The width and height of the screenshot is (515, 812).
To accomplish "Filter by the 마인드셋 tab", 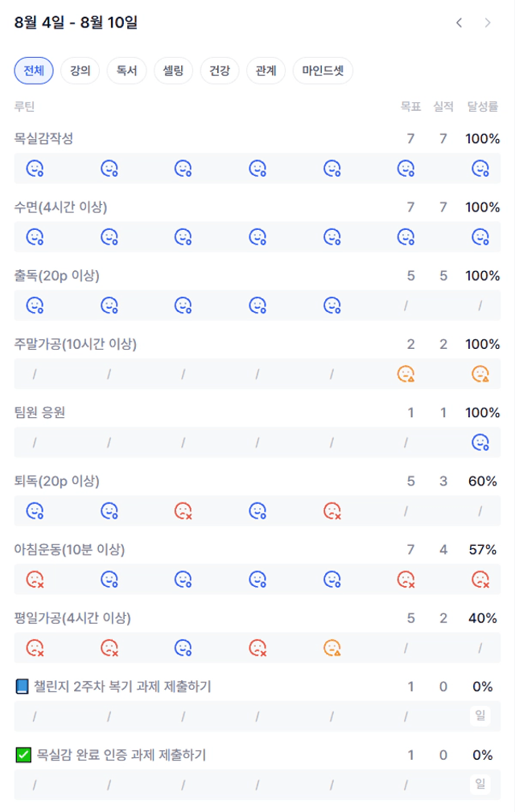I will point(323,71).
